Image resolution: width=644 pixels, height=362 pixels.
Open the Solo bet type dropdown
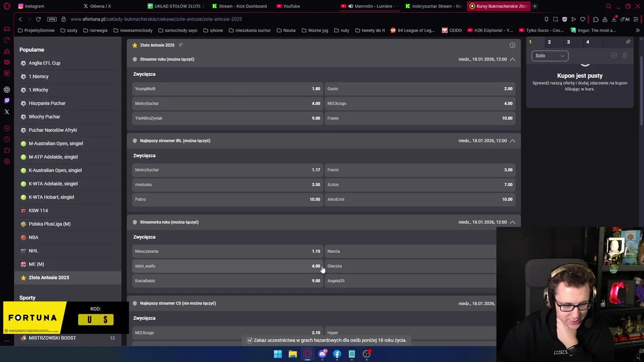(x=549, y=56)
